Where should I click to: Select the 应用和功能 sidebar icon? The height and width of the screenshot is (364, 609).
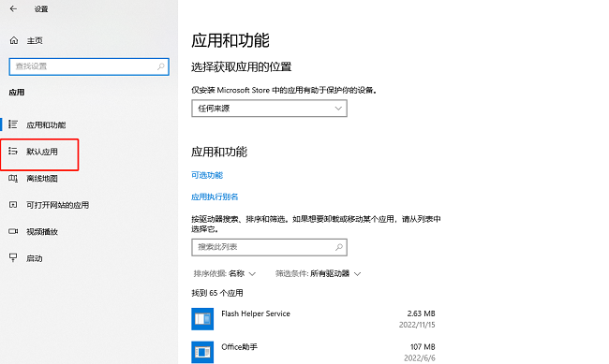point(13,124)
